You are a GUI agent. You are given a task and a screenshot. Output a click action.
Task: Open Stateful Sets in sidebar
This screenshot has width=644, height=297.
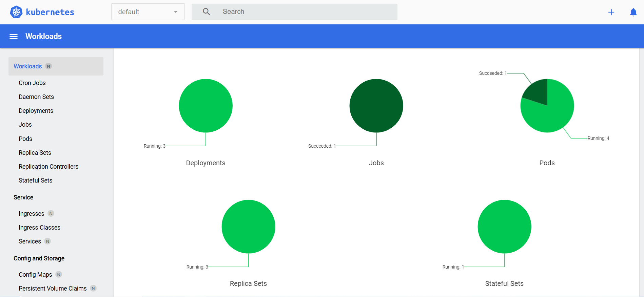(36, 181)
